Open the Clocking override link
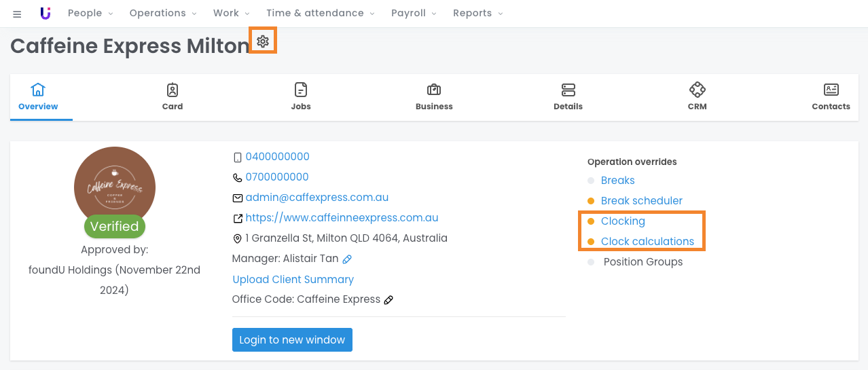This screenshot has width=868, height=370. [x=623, y=221]
